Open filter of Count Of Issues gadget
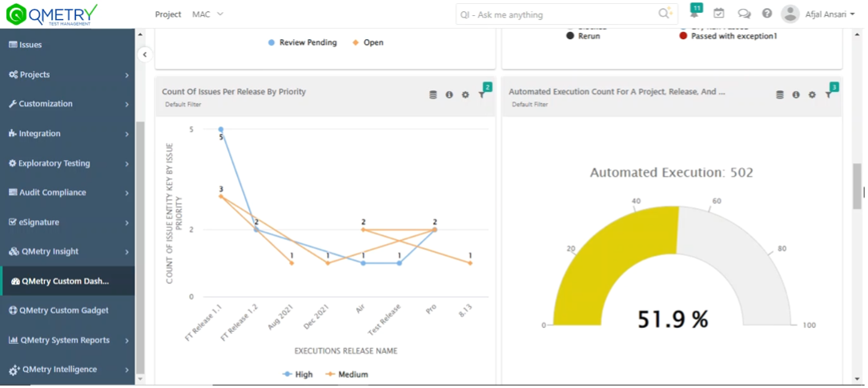 point(482,94)
